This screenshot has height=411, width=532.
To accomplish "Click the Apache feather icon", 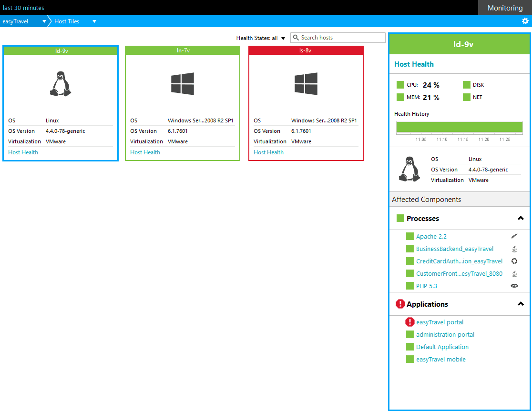I will (514, 236).
